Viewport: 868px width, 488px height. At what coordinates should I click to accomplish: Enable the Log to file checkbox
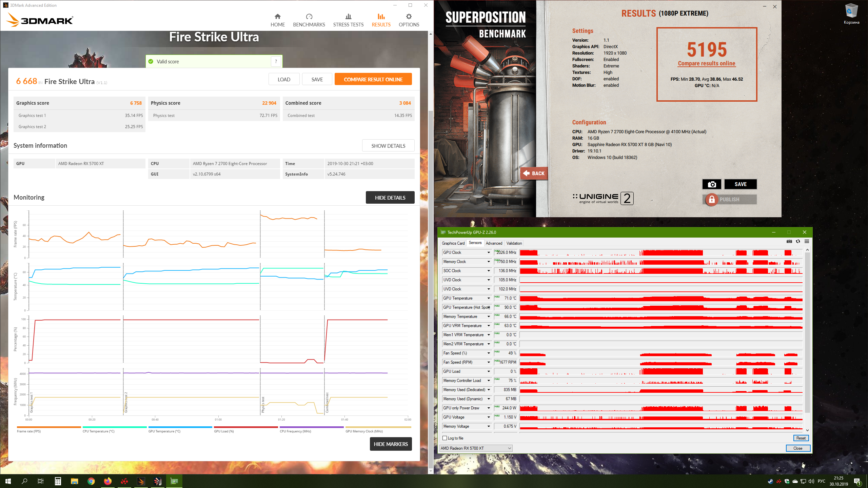tap(445, 438)
